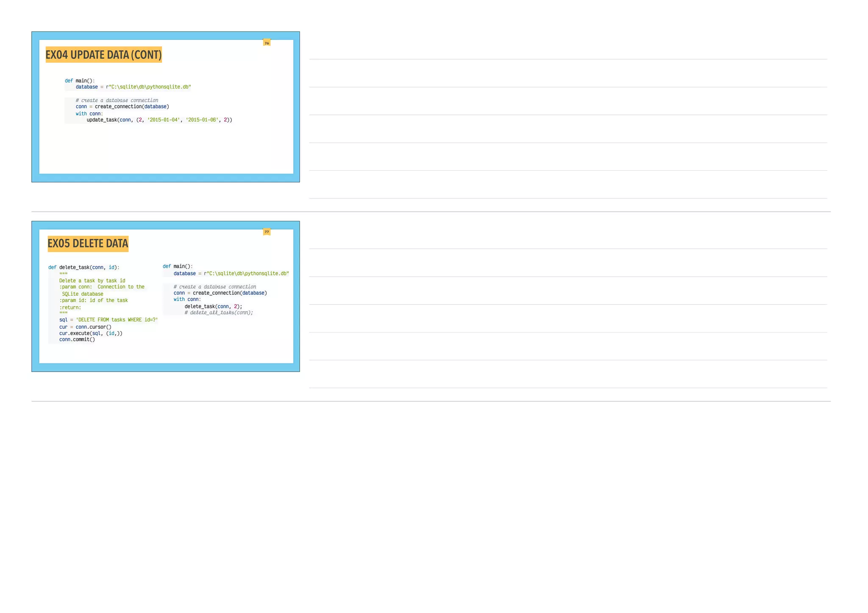
Task: Click ':param id: id of the task' line
Action: [93, 300]
